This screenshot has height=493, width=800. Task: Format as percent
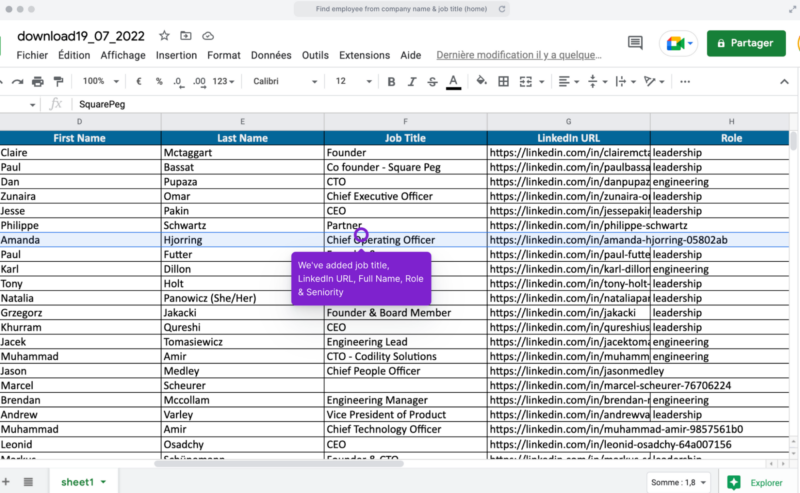pyautogui.click(x=159, y=82)
